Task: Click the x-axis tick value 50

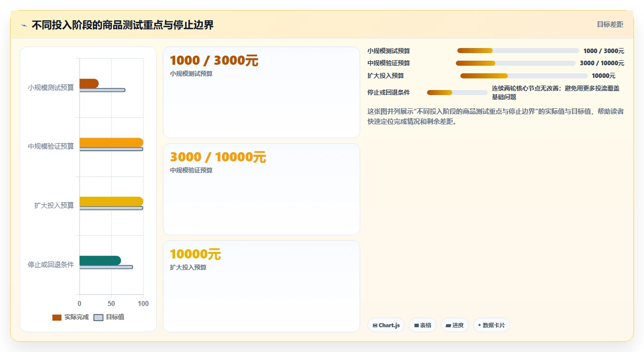Action: pyautogui.click(x=111, y=303)
